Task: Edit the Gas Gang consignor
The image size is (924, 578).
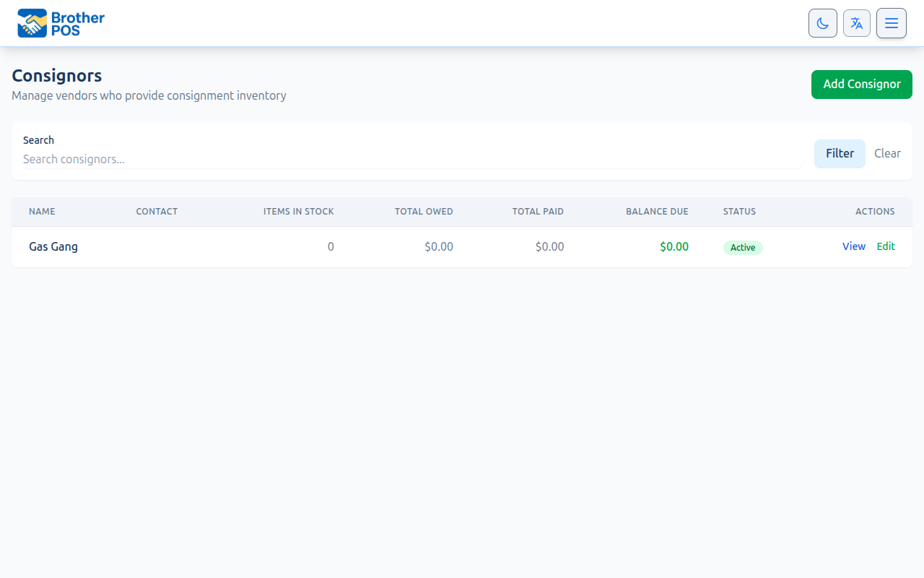Action: (x=886, y=246)
